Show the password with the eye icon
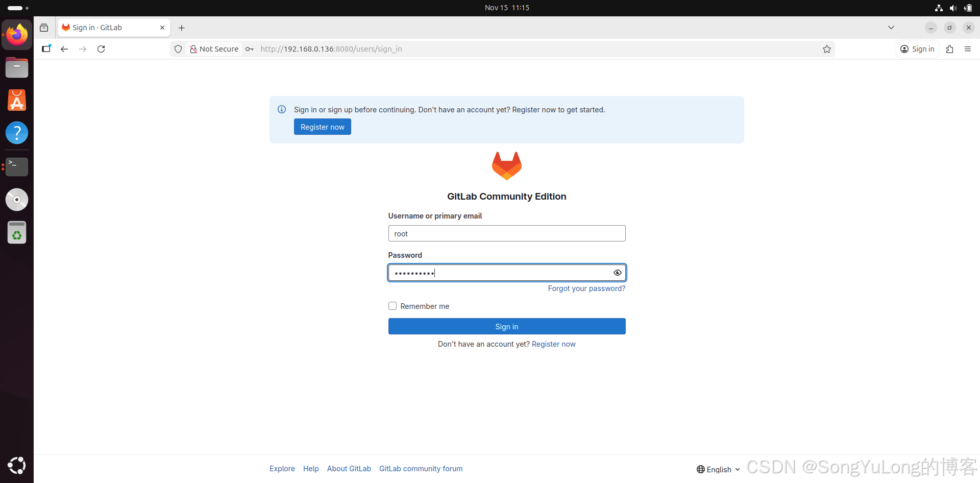Viewport: 980px width, 483px height. pos(617,273)
